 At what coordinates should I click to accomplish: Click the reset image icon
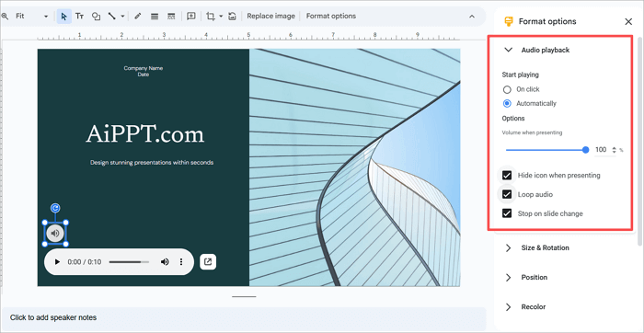(232, 17)
